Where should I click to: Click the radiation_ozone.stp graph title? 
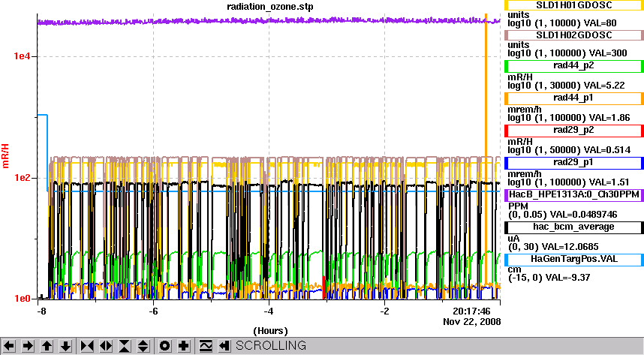(270, 7)
